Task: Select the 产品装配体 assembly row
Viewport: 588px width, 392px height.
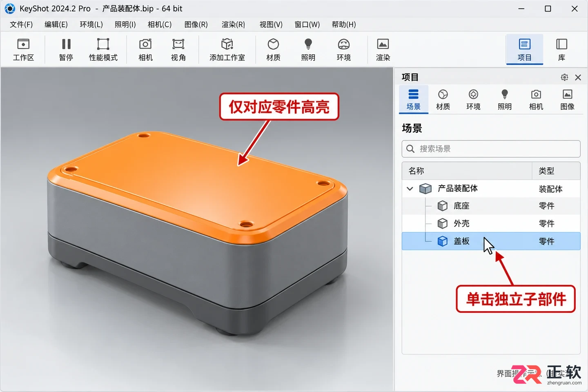Action: pos(491,189)
